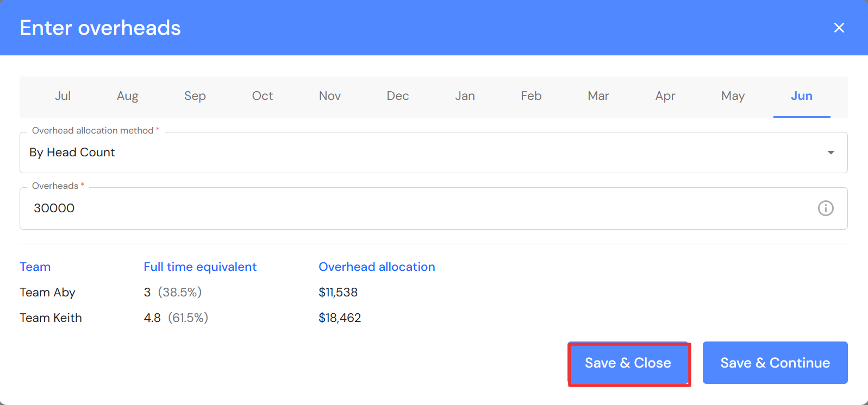This screenshot has height=405, width=868.
Task: Select the Sep month tab
Action: (195, 96)
